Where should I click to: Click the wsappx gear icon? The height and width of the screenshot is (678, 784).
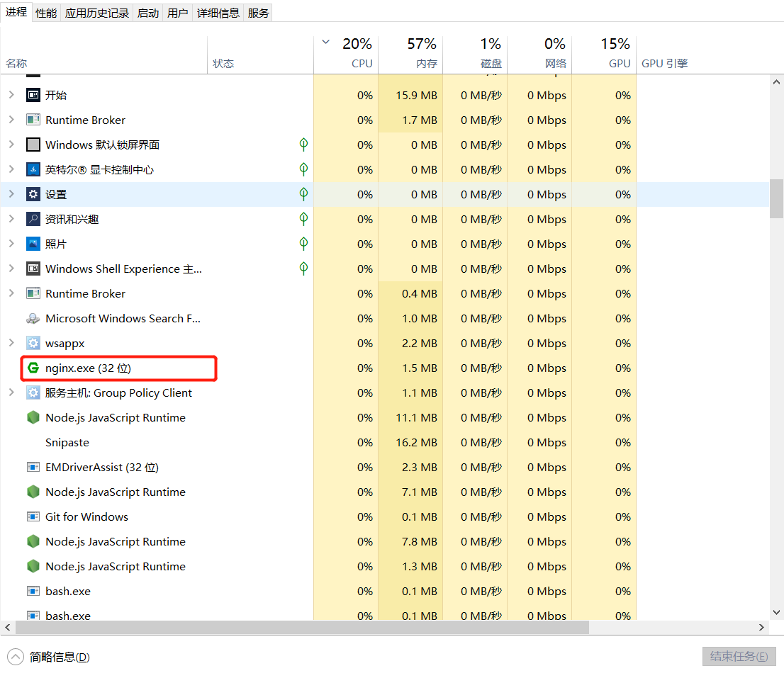pos(33,343)
